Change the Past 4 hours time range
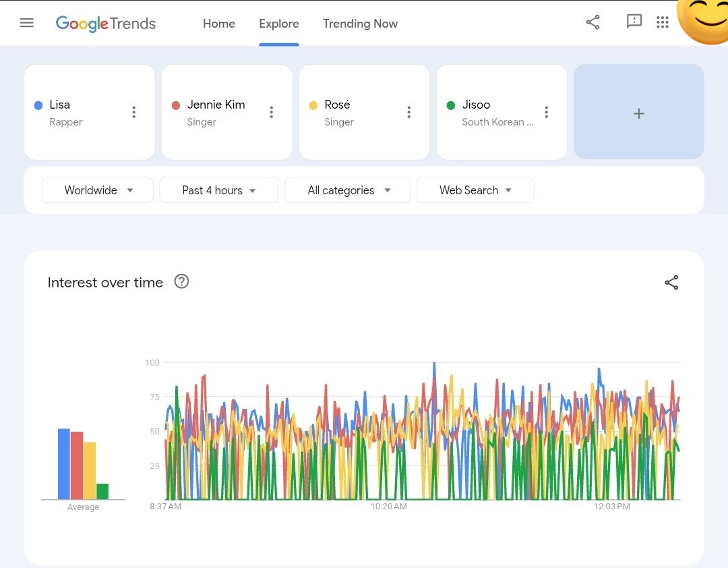 218,190
